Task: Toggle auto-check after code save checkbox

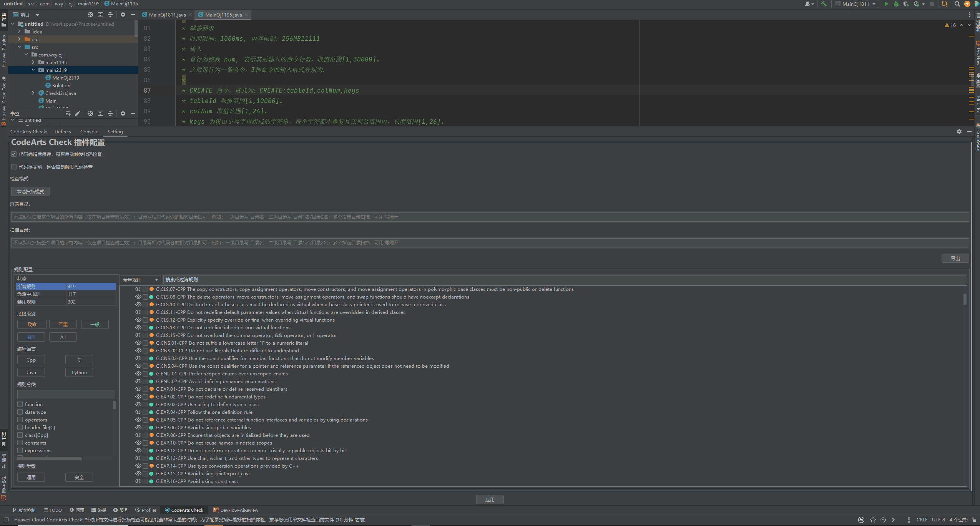Action: [x=14, y=154]
